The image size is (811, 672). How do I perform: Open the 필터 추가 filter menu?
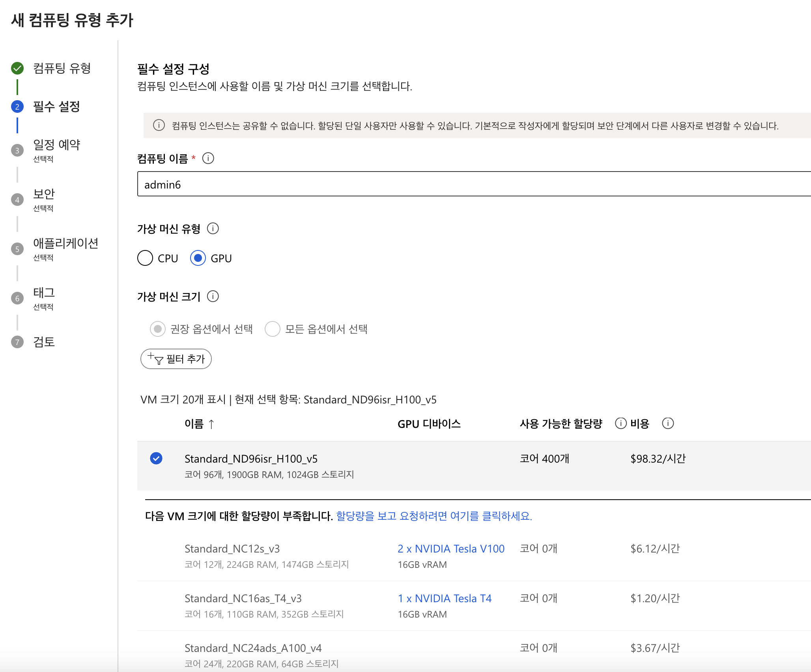tap(176, 359)
